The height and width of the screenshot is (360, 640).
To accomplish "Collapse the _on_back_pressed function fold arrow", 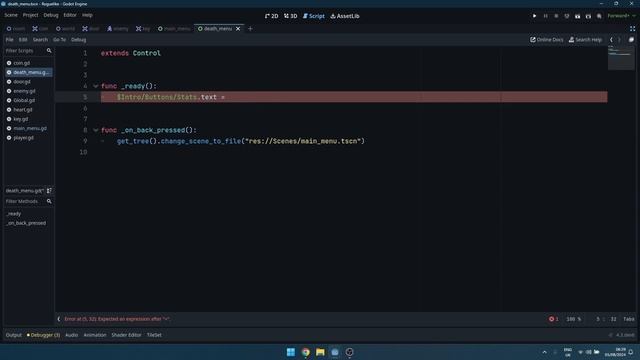I will 96,130.
